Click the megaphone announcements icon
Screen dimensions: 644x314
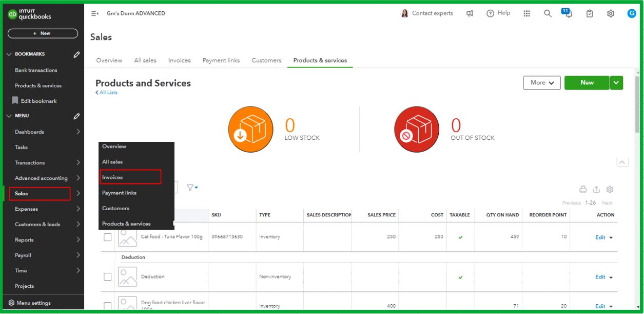point(470,14)
